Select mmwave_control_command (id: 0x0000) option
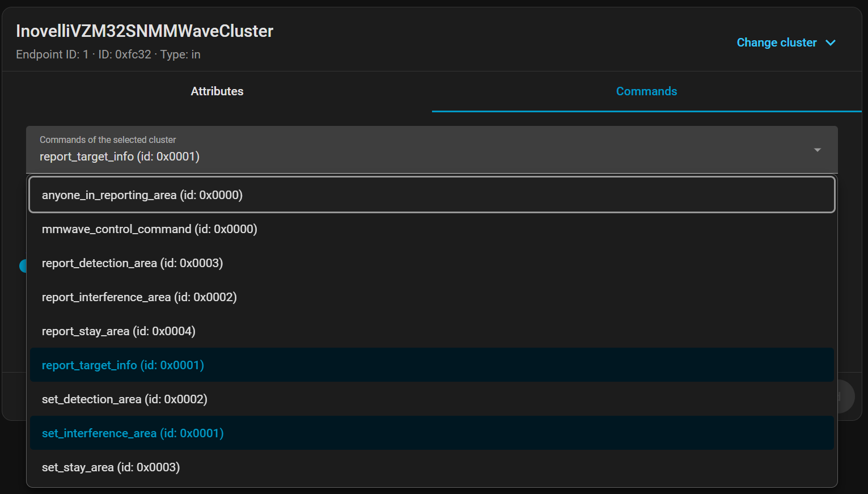 point(432,229)
